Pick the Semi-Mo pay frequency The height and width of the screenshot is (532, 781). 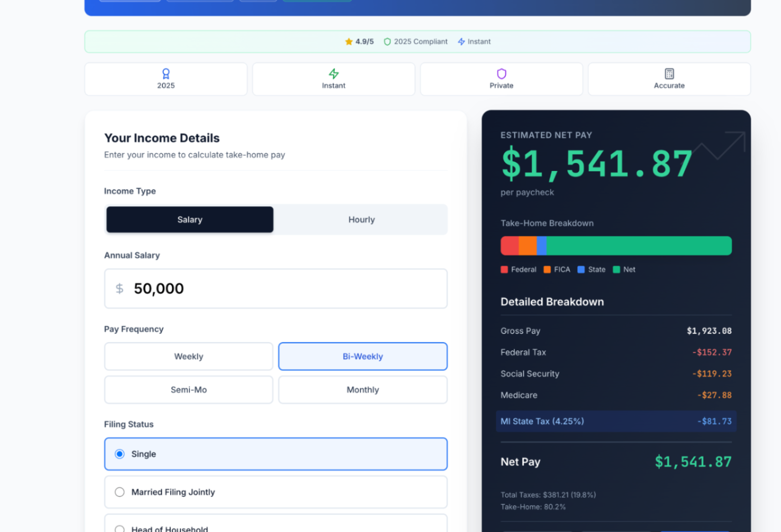point(188,389)
